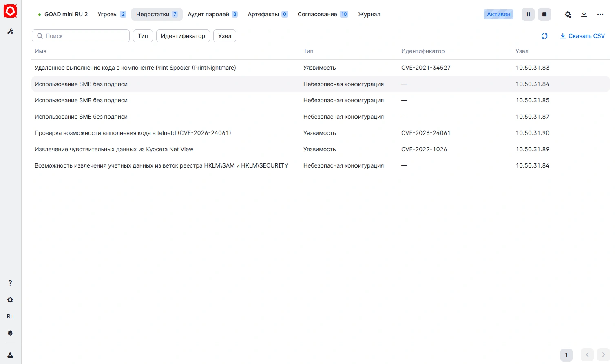Click 'Использование SMB без подписи' in the 10.50.31.85 row
This screenshot has width=615, height=364.
[x=81, y=100]
